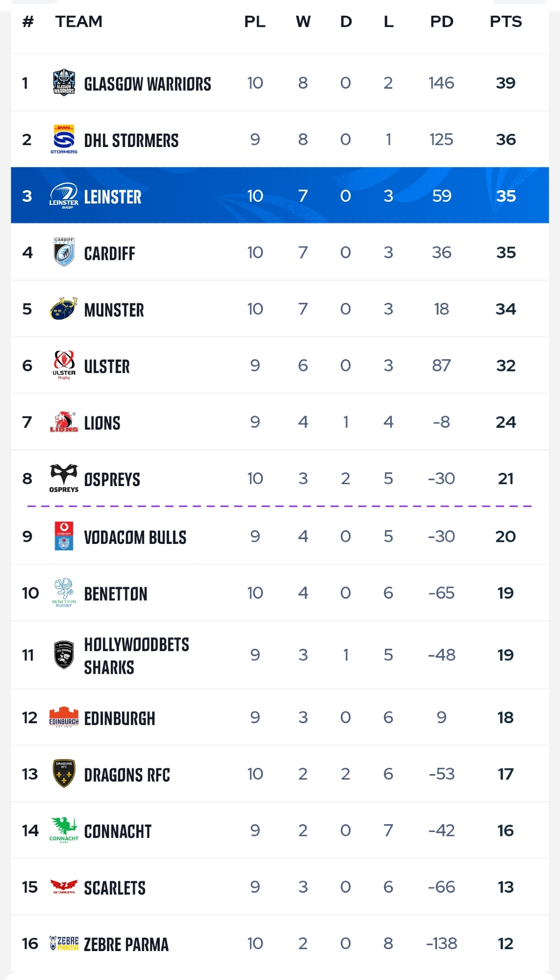Click the Edinburgh castle logo
This screenshot has height=980, width=560.
click(x=64, y=717)
